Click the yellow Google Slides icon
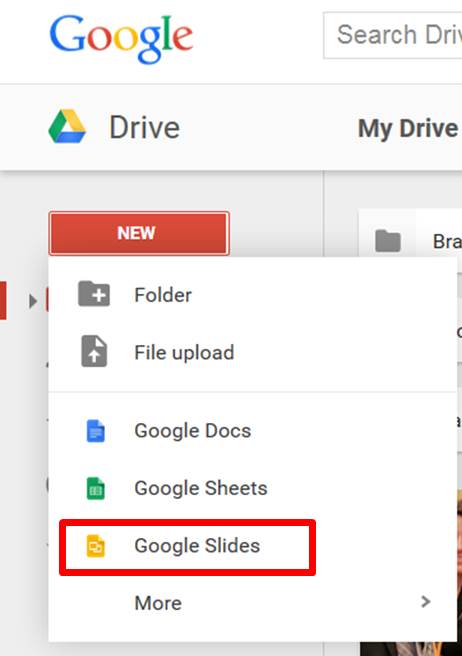 tap(95, 546)
